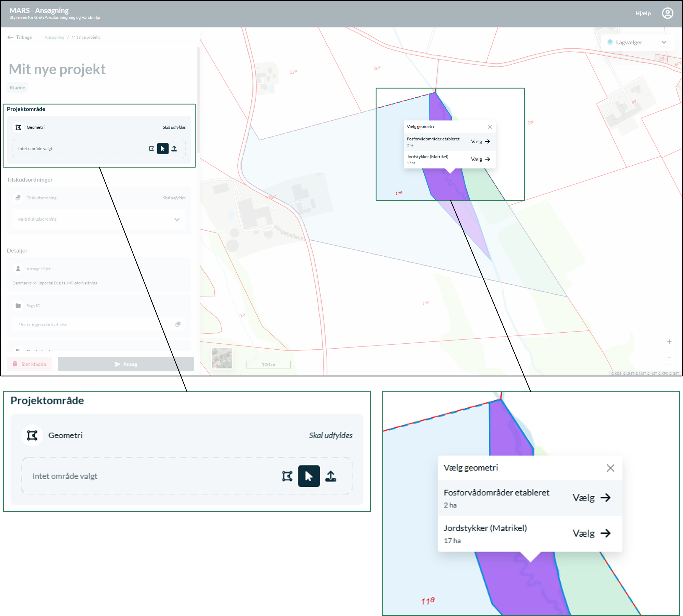This screenshot has height=616, width=683.
Task: Choose Vælg for Jordstykker (Matrikel)
Action: (480, 159)
